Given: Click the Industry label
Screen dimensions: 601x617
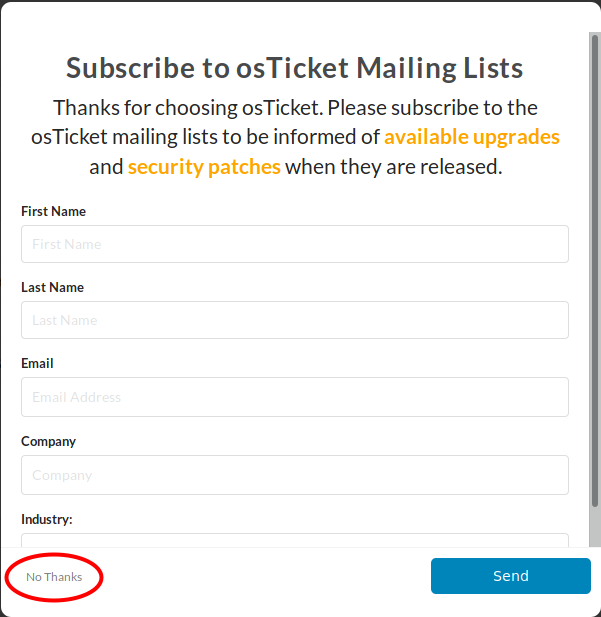Looking at the screenshot, I should point(47,520).
